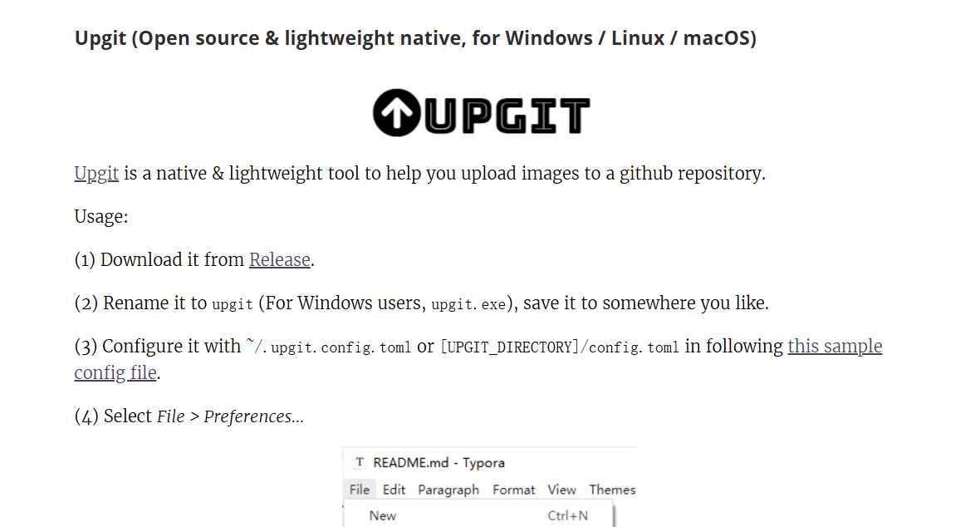Open the File menu in Typora
Screen dimensions: 980x527
[360, 490]
